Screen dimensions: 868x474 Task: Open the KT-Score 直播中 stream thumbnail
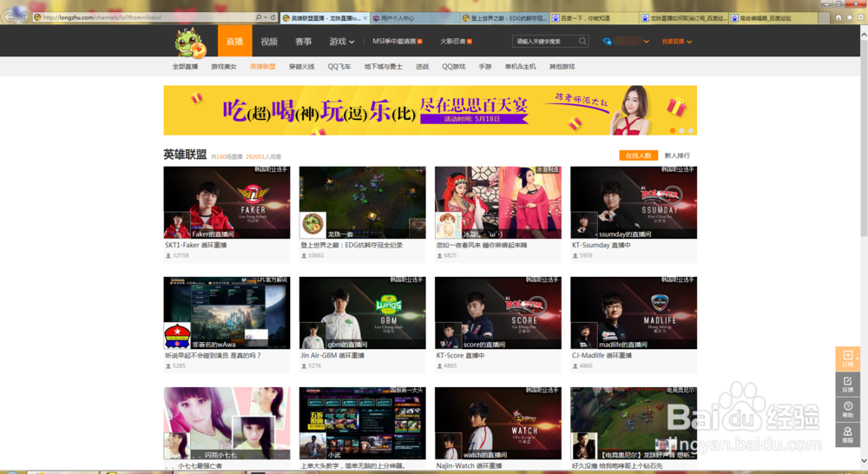(498, 313)
